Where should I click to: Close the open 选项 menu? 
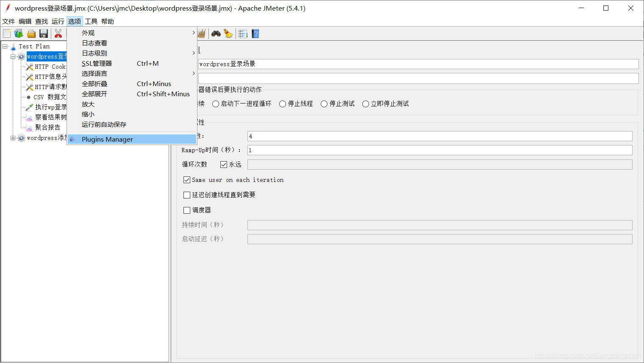pyautogui.click(x=75, y=21)
